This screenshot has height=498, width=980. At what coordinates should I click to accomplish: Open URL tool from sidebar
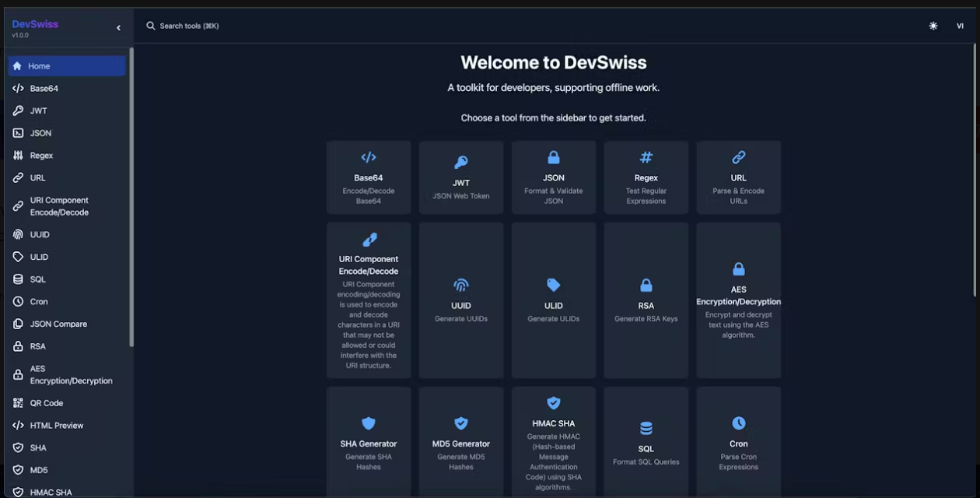[x=67, y=177]
